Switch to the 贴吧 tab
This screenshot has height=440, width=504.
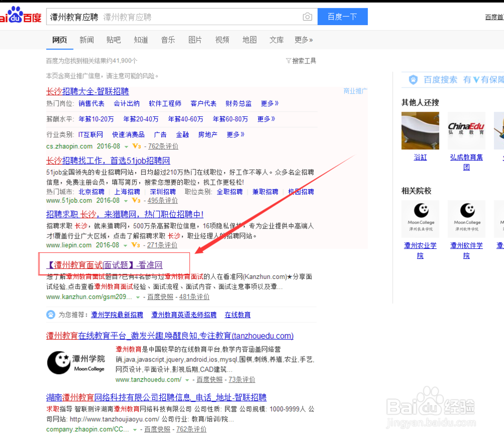point(113,40)
